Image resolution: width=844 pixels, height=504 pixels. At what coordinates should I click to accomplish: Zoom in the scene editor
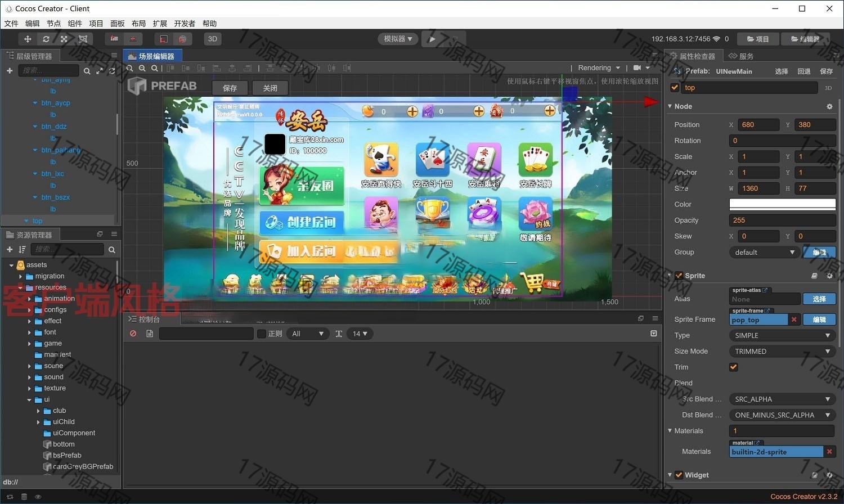coord(129,68)
